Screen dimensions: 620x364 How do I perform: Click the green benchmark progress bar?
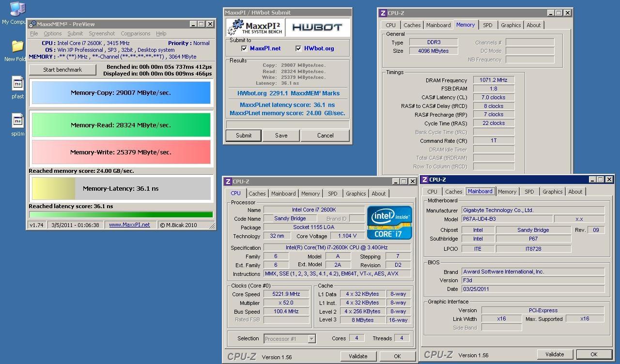point(121,215)
